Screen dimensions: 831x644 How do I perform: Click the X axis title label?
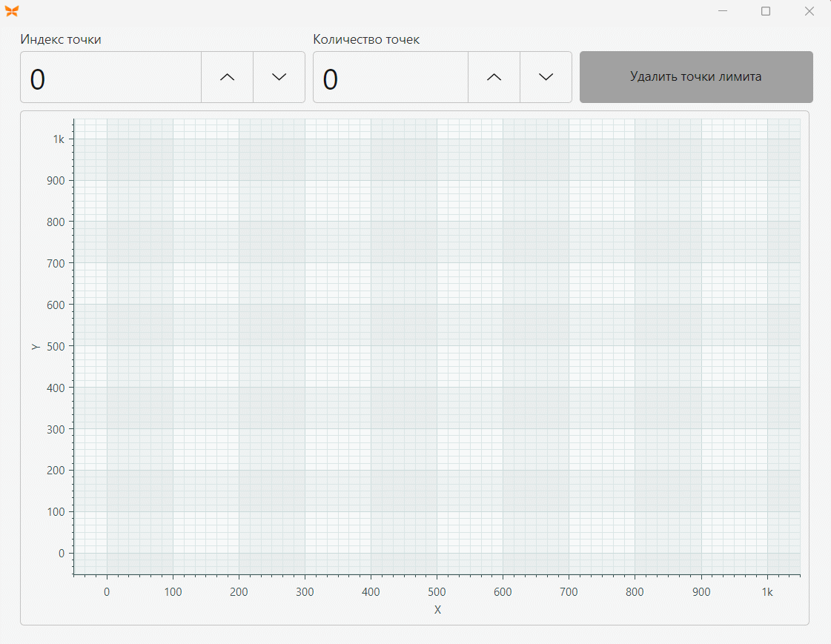click(438, 610)
